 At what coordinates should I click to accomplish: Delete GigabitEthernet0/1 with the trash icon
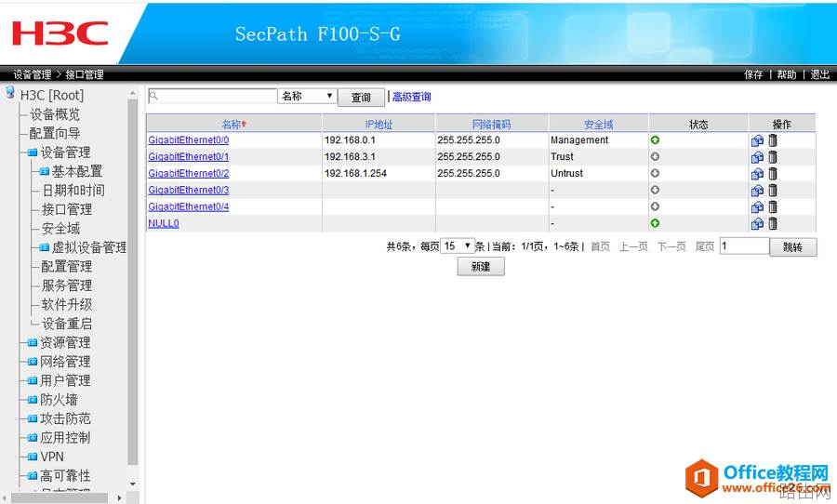tap(773, 156)
